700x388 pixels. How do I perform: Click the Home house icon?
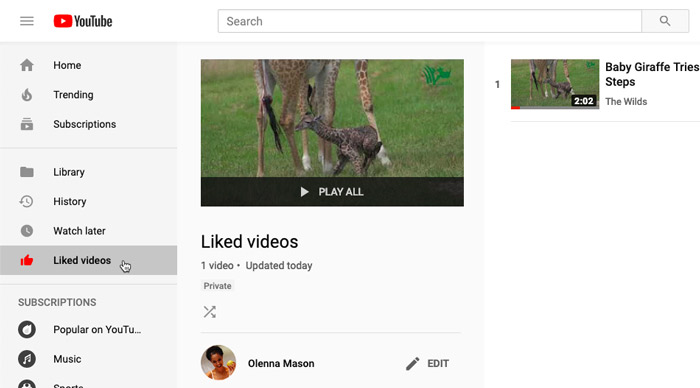(27, 65)
